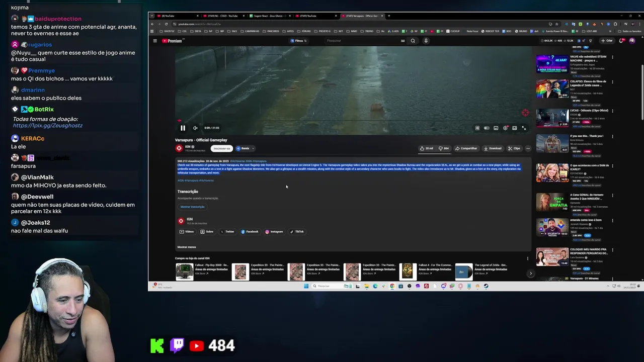644x362 pixels.
Task: Like the video with 20 mil
Action: click(426, 148)
